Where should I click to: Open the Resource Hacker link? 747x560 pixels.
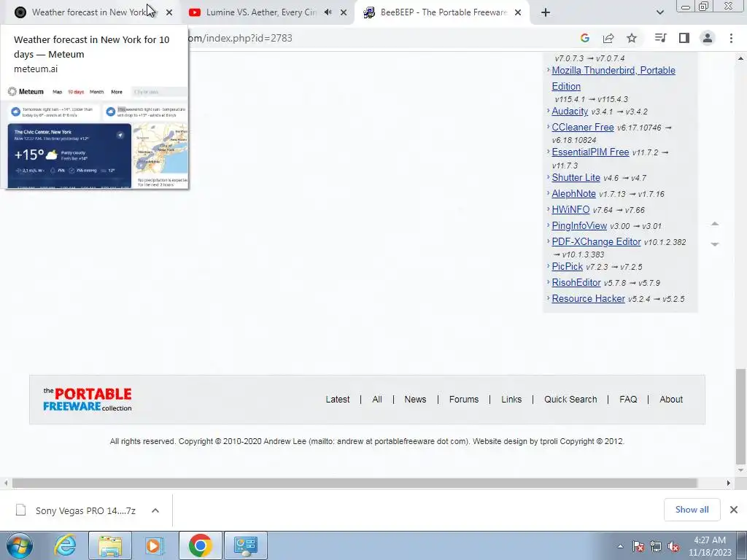pos(589,298)
